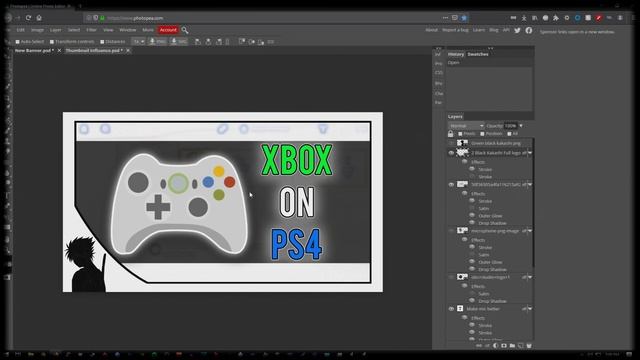Switch to the Swatches panel tab
This screenshot has width=640, height=360.
pos(478,54)
